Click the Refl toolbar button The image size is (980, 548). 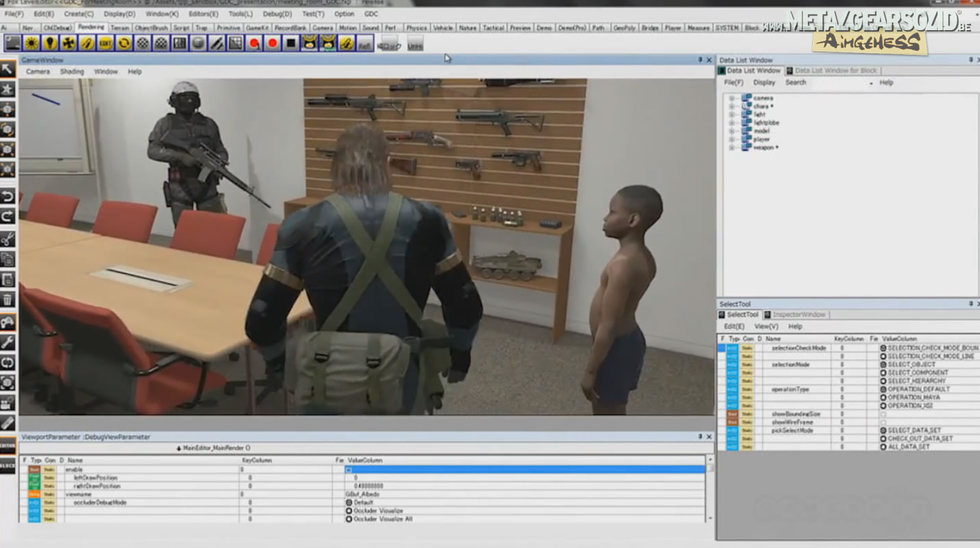[365, 43]
